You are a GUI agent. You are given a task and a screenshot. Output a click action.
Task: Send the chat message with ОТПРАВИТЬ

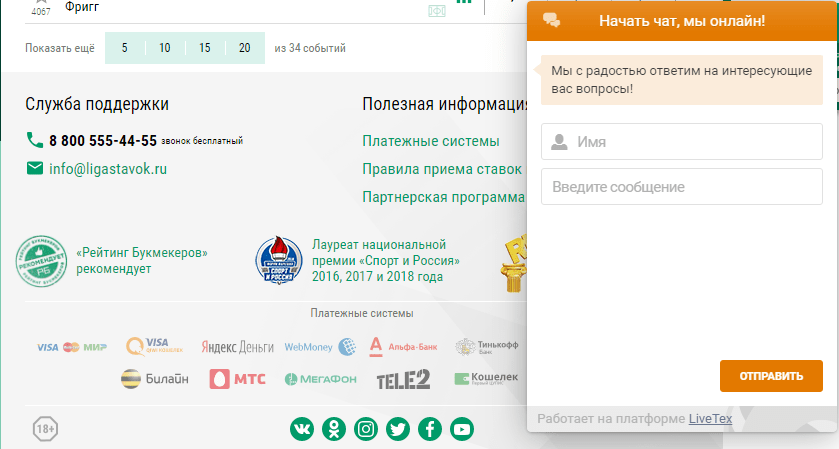pos(771,376)
